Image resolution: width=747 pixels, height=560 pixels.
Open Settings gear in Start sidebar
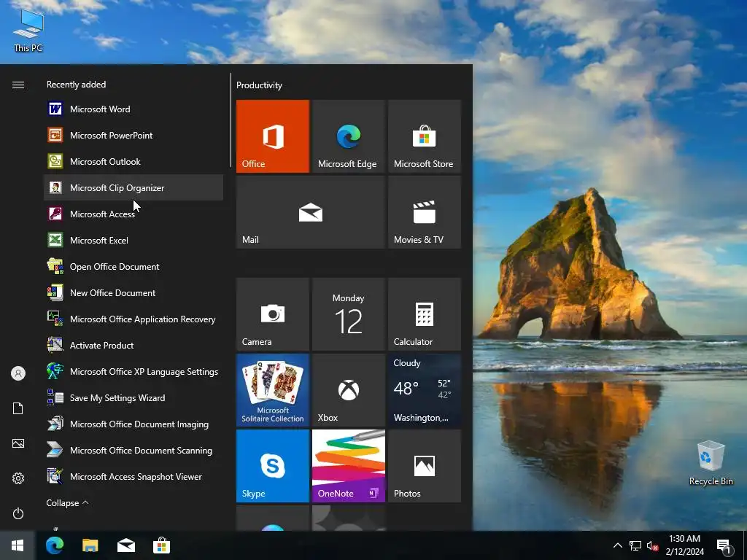click(x=18, y=478)
